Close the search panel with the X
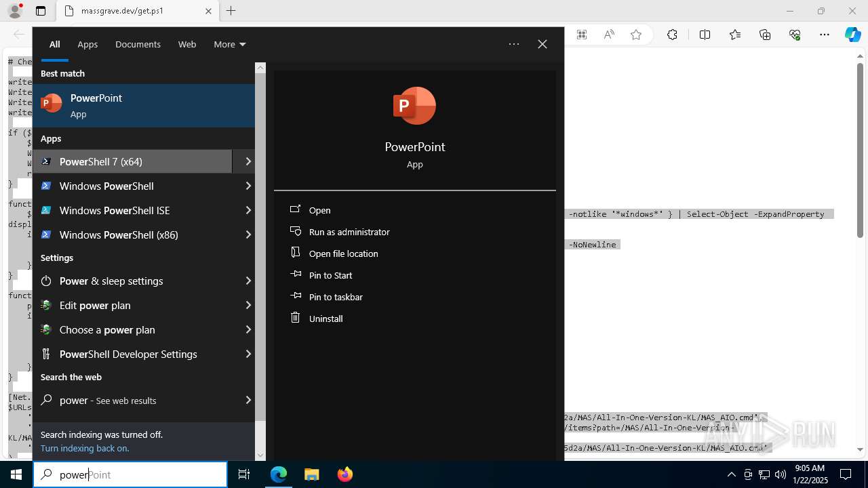This screenshot has width=868, height=488. click(542, 44)
